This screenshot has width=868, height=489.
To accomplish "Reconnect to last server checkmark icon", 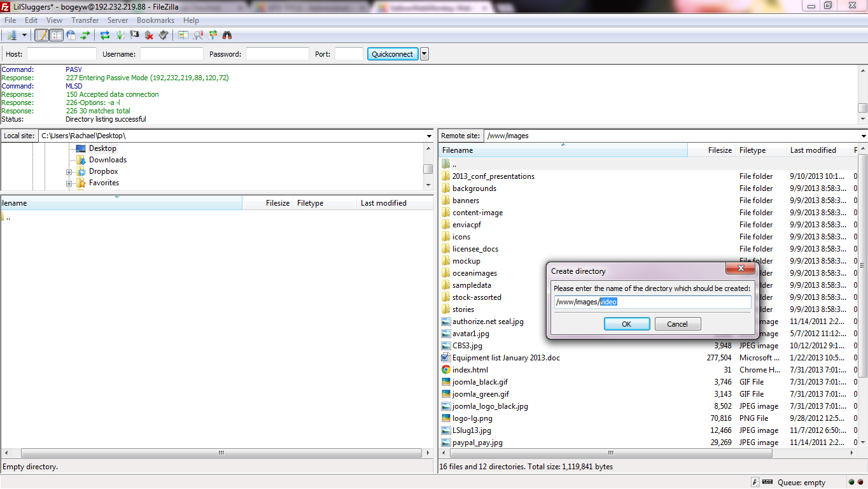I will (x=164, y=35).
